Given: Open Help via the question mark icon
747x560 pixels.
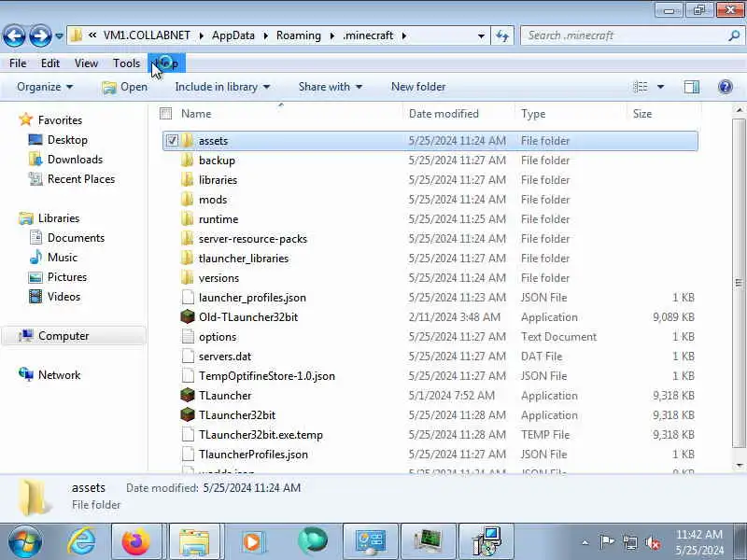Looking at the screenshot, I should click(x=726, y=87).
